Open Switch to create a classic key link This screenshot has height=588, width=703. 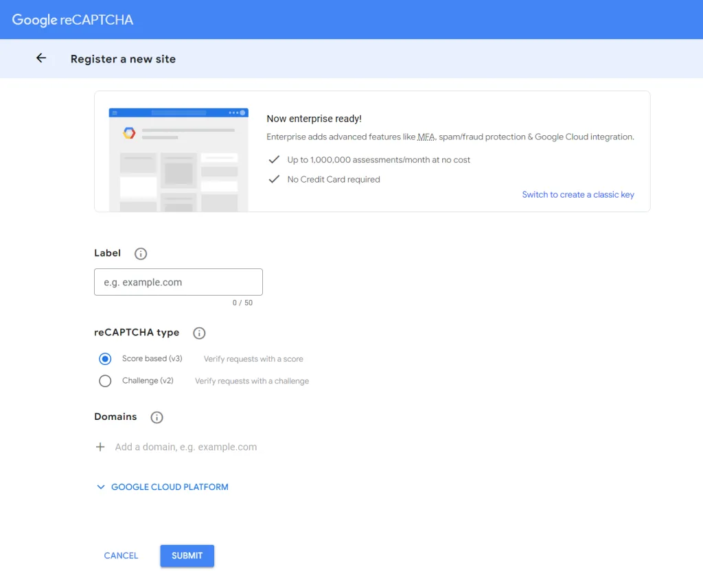coord(578,194)
